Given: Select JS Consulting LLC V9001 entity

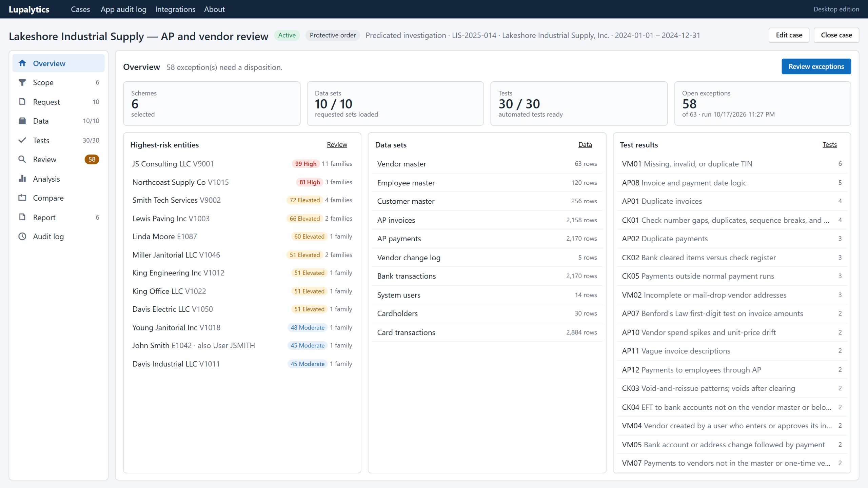Looking at the screenshot, I should (x=242, y=164).
